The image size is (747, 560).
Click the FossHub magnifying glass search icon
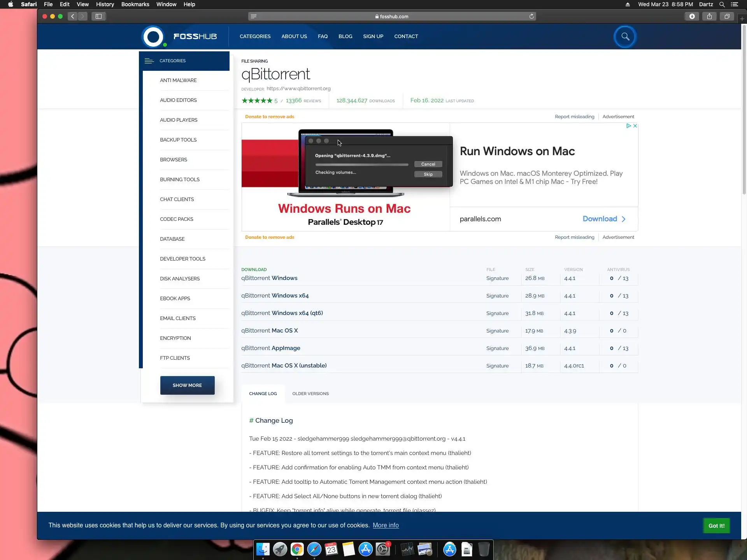(x=625, y=37)
